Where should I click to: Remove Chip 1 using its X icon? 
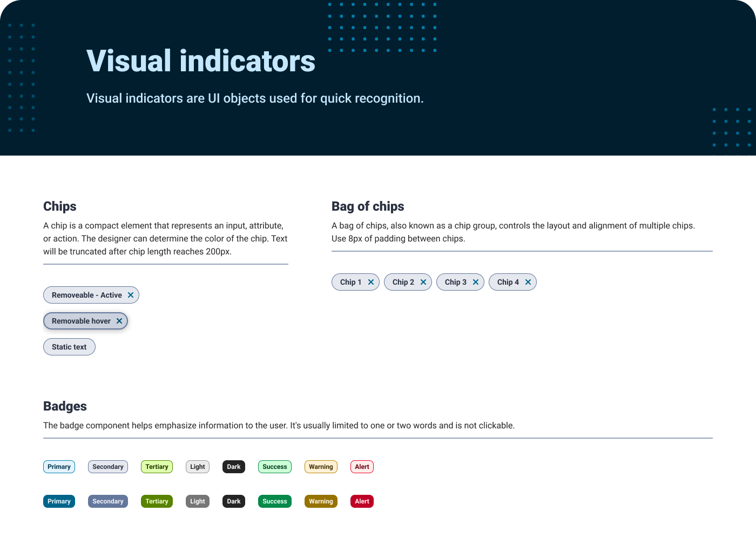click(x=371, y=282)
